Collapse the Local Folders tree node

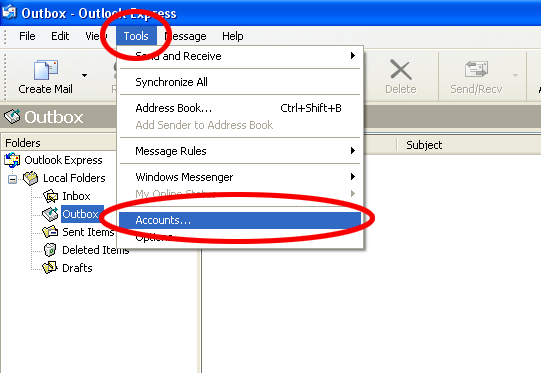pyautogui.click(x=12, y=179)
